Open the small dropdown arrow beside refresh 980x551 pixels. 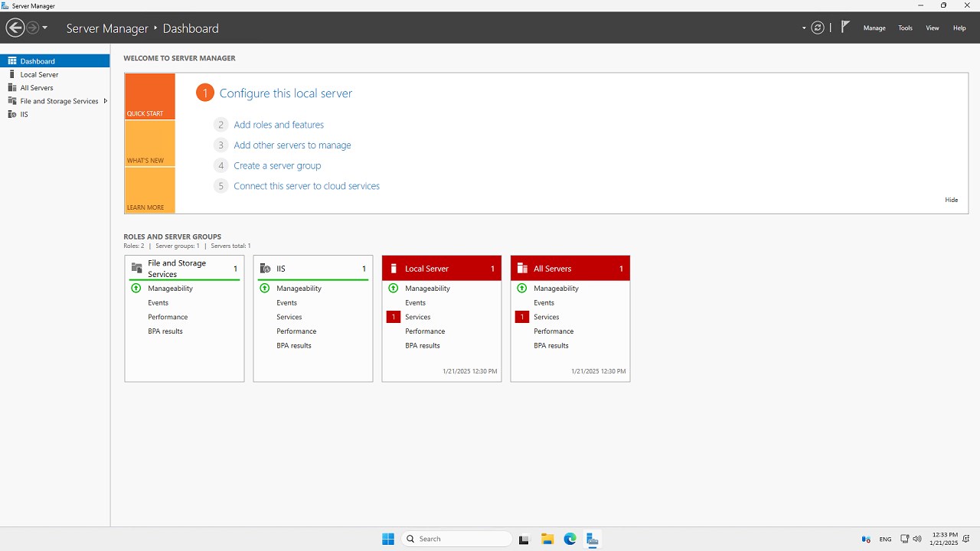(x=804, y=28)
